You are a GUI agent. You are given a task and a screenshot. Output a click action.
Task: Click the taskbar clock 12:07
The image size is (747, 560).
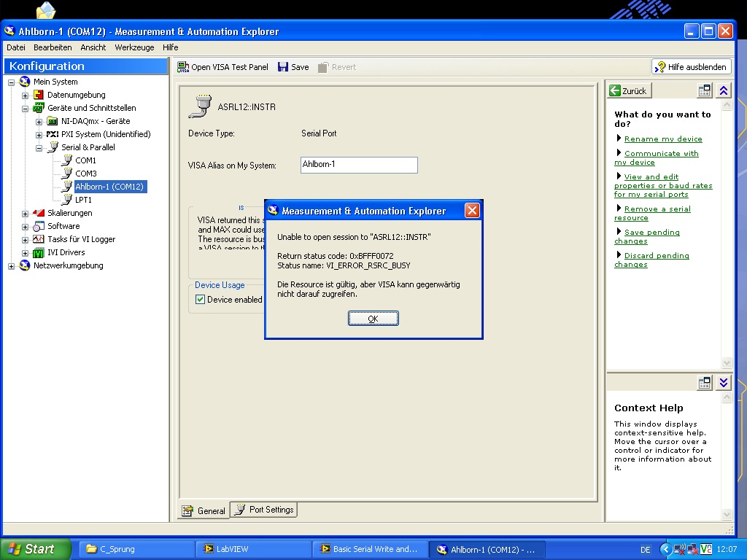727,550
